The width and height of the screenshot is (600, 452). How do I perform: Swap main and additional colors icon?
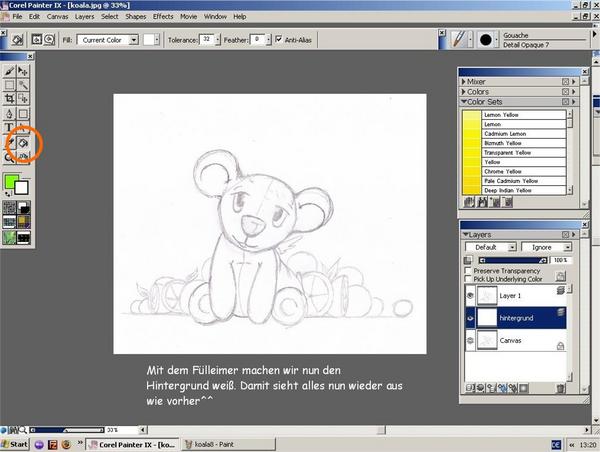click(x=8, y=194)
